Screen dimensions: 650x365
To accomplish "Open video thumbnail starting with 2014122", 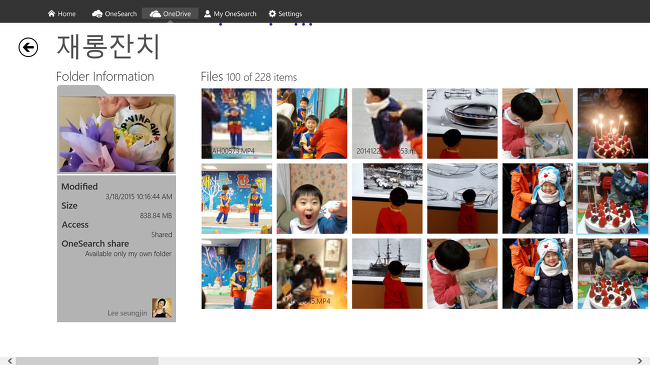I will 387,123.
